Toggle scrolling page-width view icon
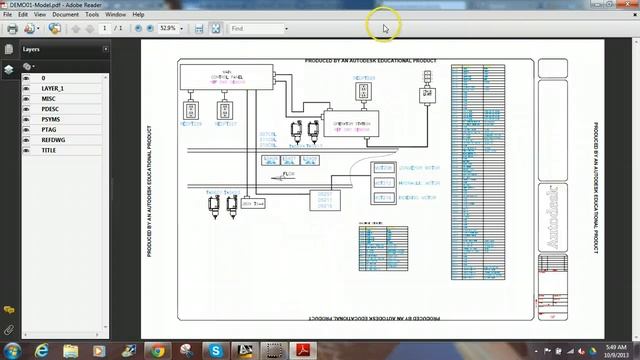 (x=199, y=29)
